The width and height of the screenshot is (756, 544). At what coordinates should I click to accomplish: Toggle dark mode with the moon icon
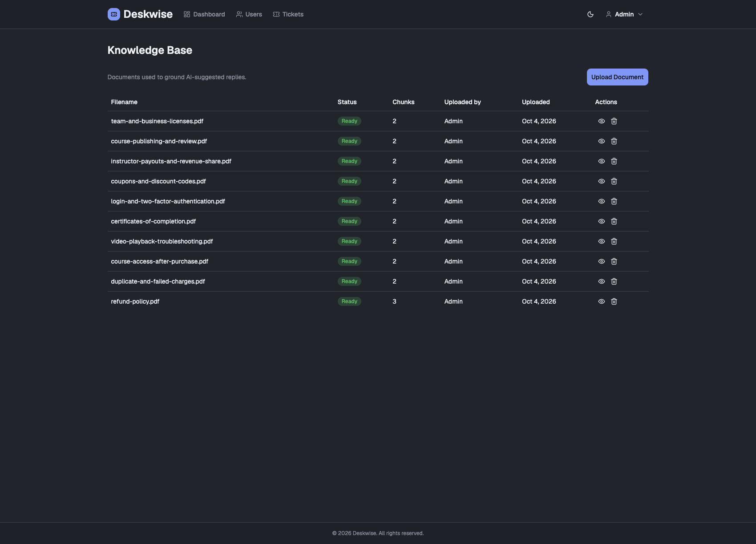(x=590, y=14)
